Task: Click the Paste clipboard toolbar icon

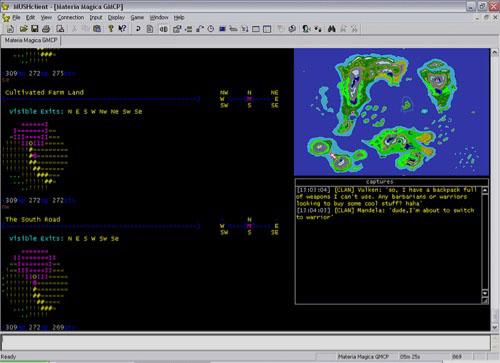Action: 97,29
